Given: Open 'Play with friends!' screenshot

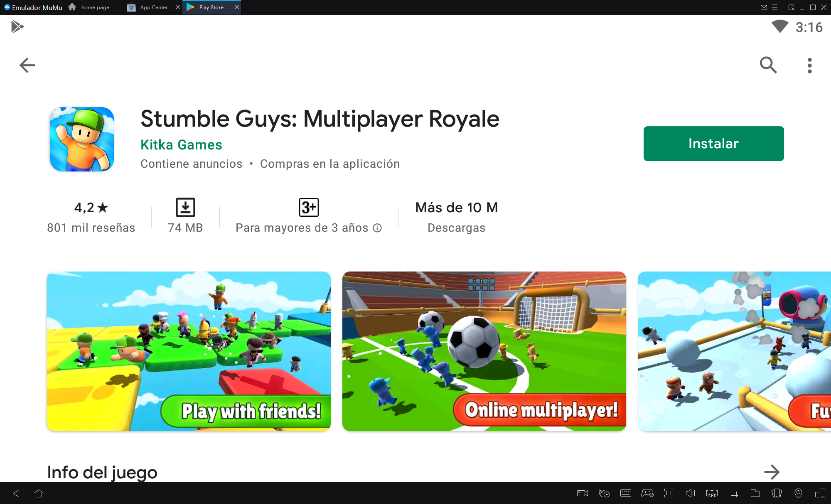Looking at the screenshot, I should point(189,351).
